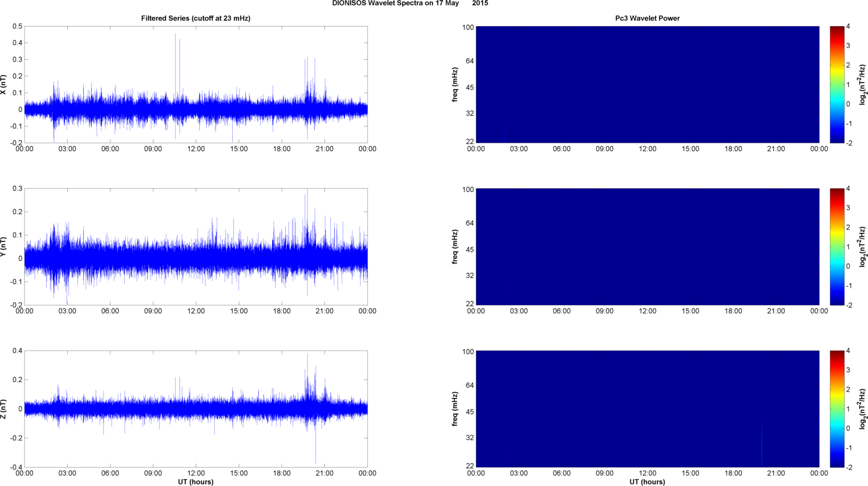
Task: Click the Y component filtered time series plot
Action: tap(196, 246)
